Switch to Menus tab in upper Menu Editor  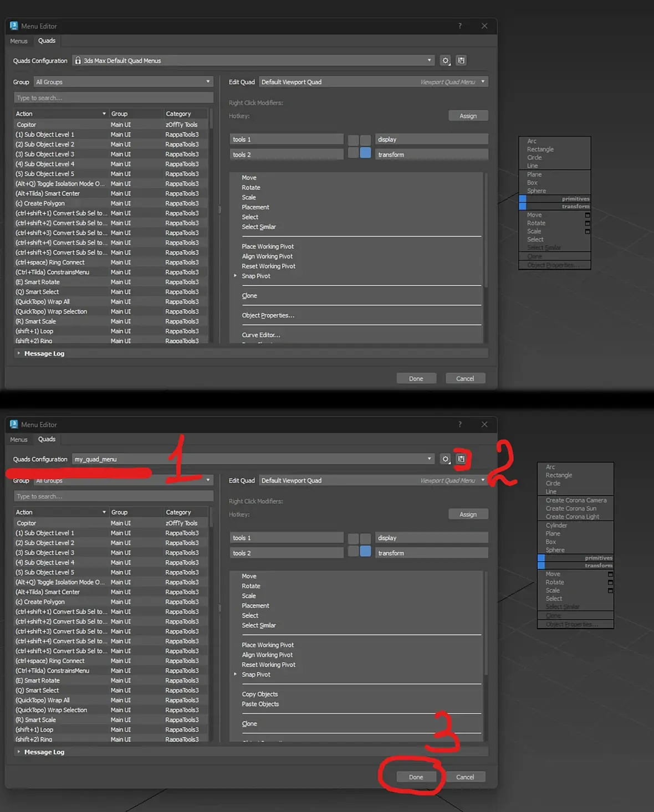tap(19, 41)
